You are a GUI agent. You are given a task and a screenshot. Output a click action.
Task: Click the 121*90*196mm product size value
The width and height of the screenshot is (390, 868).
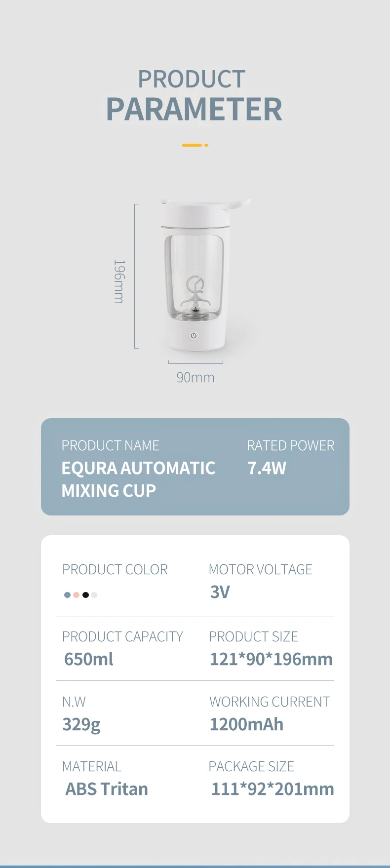[x=271, y=659]
